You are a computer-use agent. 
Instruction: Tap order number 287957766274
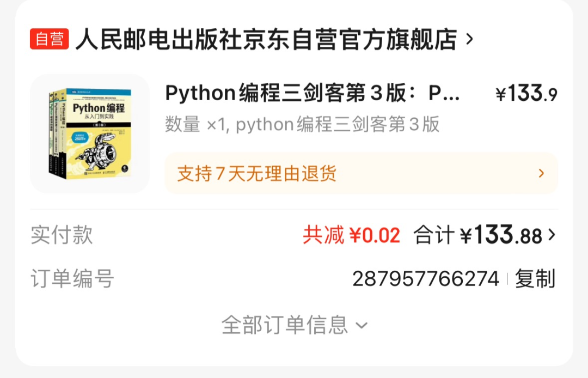[426, 279]
